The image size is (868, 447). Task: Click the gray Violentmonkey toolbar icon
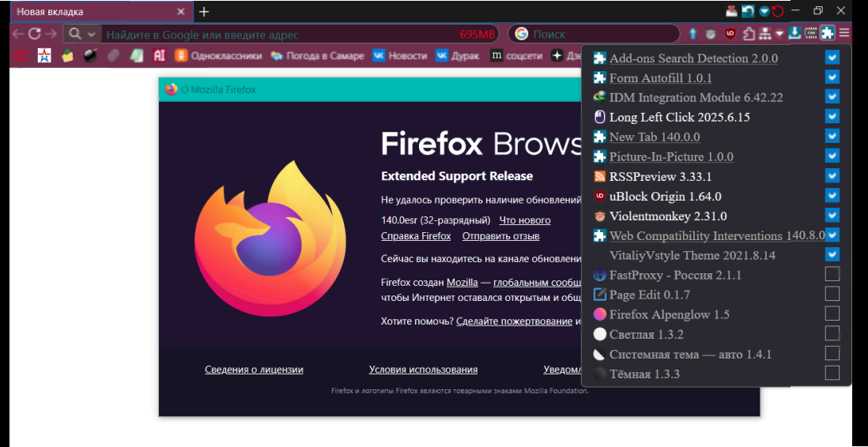[711, 34]
